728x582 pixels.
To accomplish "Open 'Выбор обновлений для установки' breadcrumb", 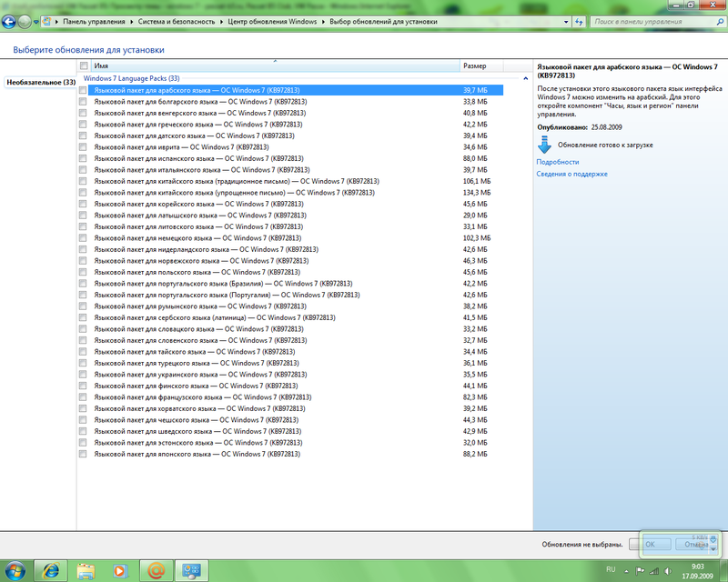I will click(383, 21).
